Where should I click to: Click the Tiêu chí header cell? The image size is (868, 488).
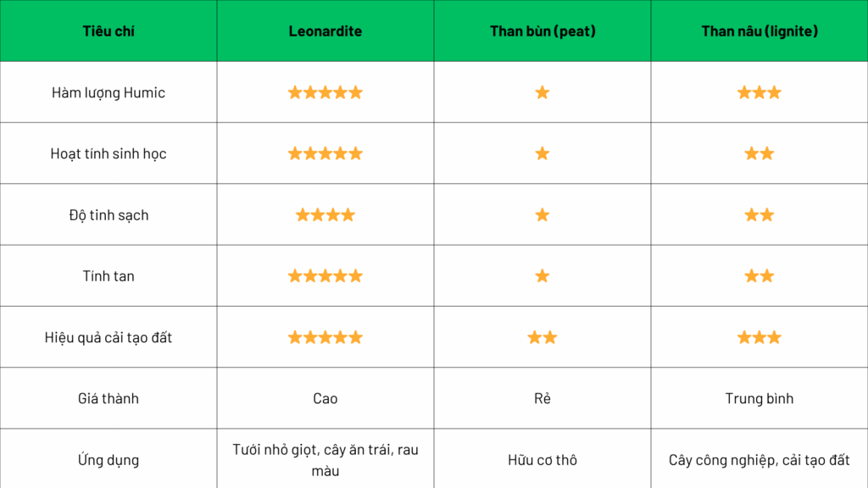pos(108,31)
